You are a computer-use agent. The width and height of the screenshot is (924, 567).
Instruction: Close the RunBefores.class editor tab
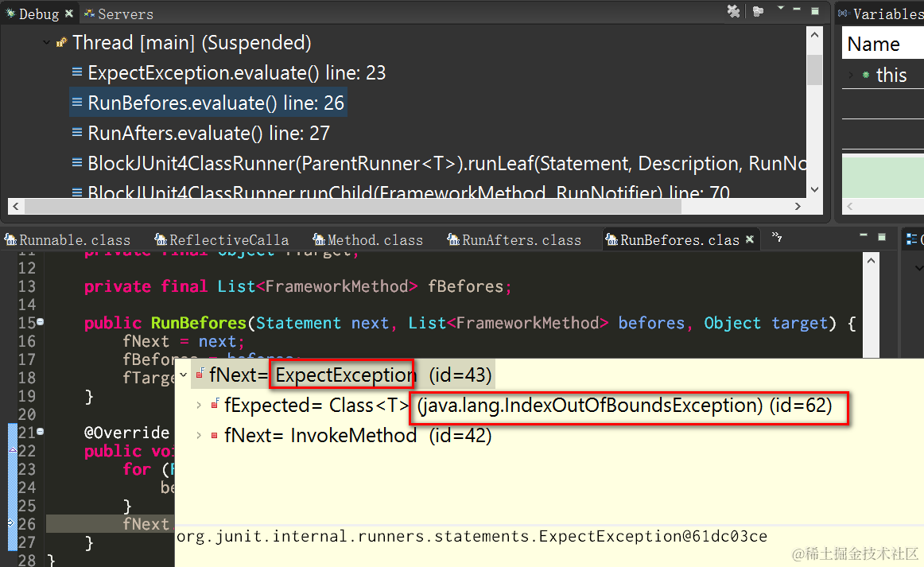pos(750,239)
